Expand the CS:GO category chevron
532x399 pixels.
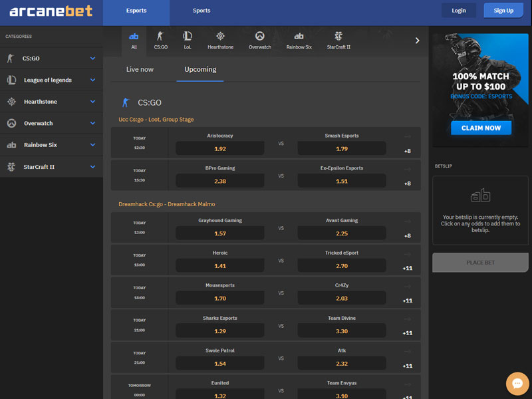tap(92, 59)
